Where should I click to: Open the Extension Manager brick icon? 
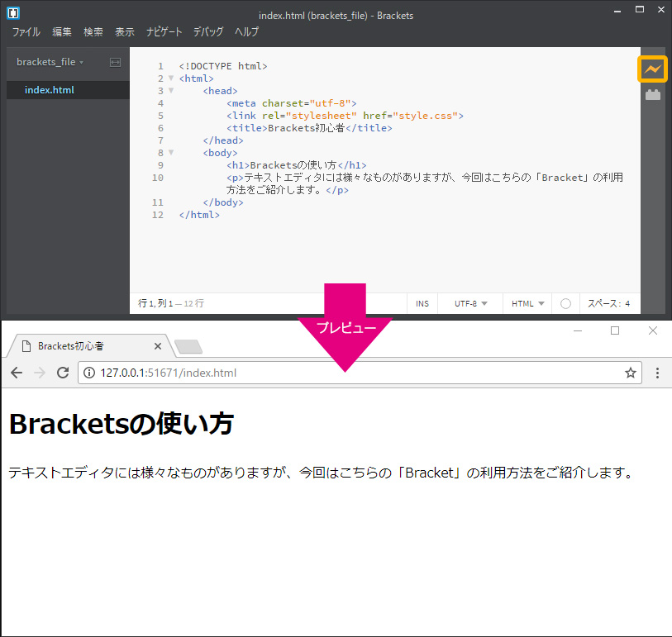pos(653,94)
